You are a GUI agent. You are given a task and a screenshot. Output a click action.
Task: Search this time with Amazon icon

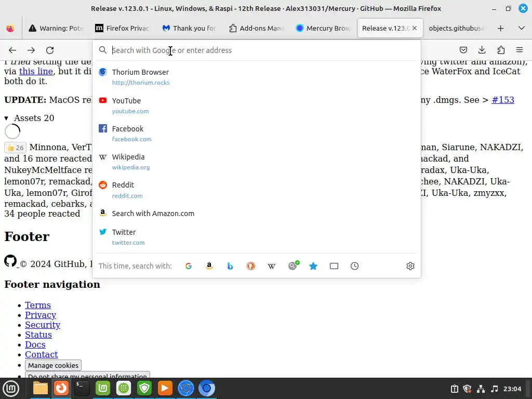pos(209,266)
